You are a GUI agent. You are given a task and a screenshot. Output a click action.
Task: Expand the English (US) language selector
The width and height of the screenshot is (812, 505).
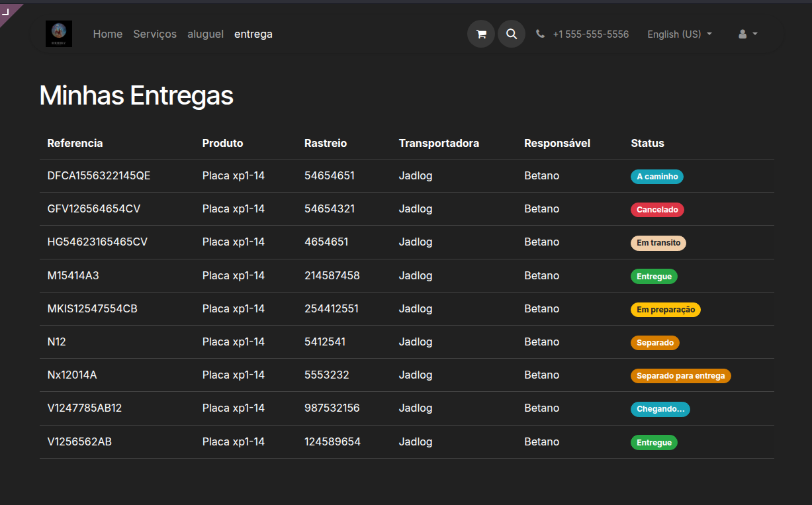[680, 34]
